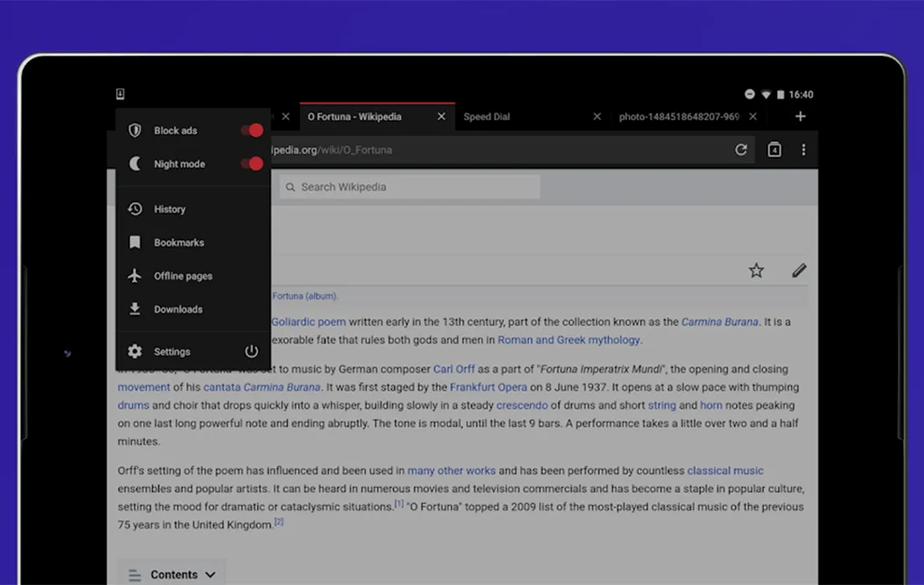Open the Frankfurt Opera link
Screen dimensions: 924x585
(489, 388)
